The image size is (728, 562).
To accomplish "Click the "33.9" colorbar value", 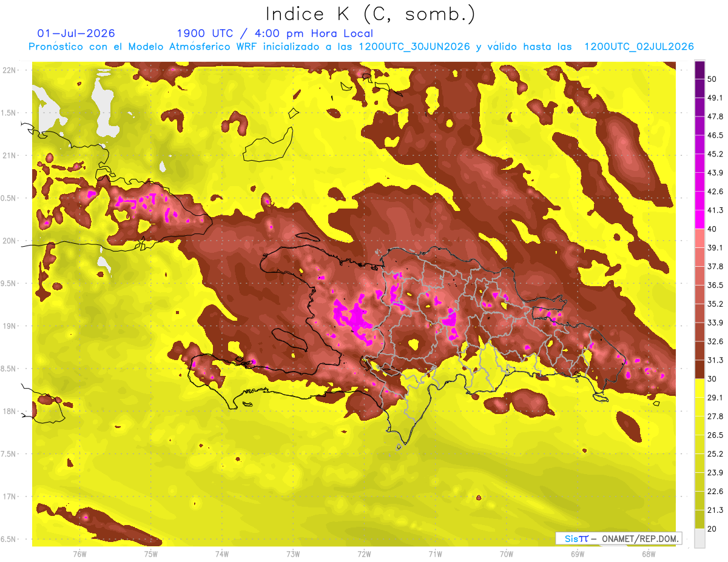I will click(x=715, y=323).
